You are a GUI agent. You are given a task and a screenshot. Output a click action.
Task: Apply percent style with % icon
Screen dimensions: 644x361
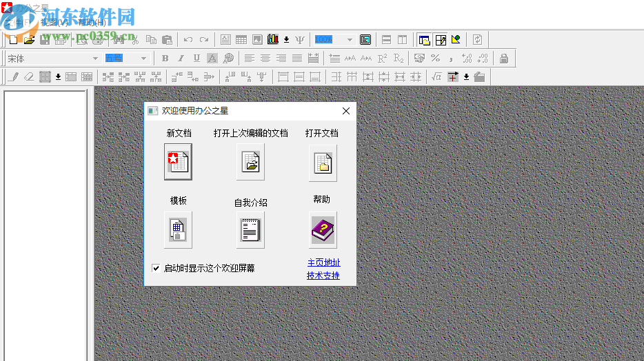click(435, 59)
